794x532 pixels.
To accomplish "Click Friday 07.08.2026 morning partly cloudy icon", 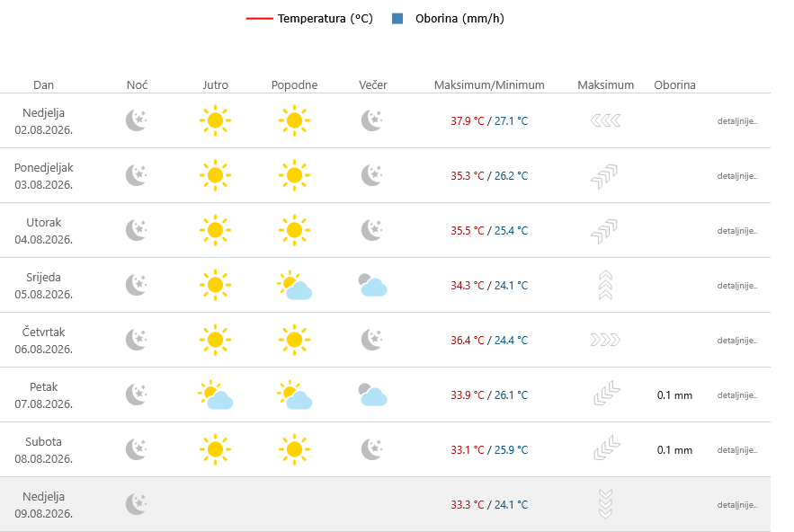I will click(x=215, y=395).
